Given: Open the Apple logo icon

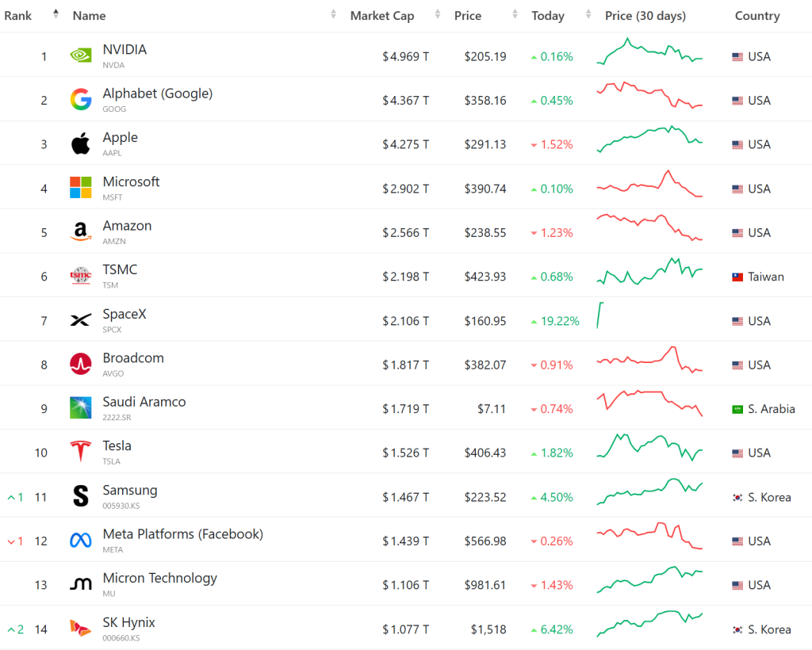Looking at the screenshot, I should [x=81, y=143].
